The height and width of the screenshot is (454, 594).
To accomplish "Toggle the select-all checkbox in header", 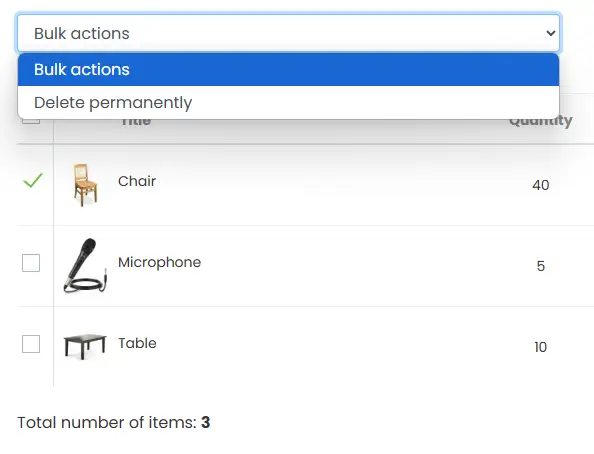I will click(31, 121).
